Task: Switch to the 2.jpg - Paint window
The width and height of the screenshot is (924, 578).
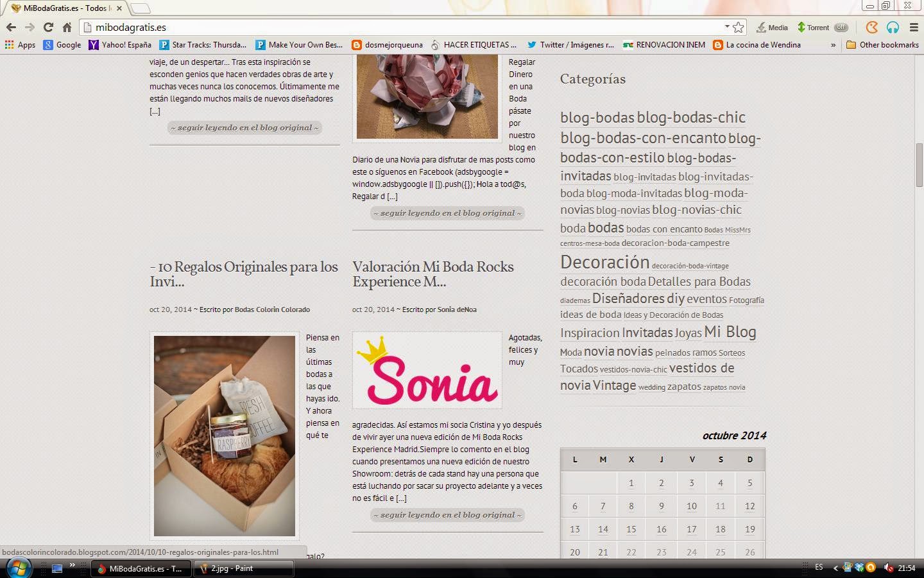Action: tap(244, 568)
